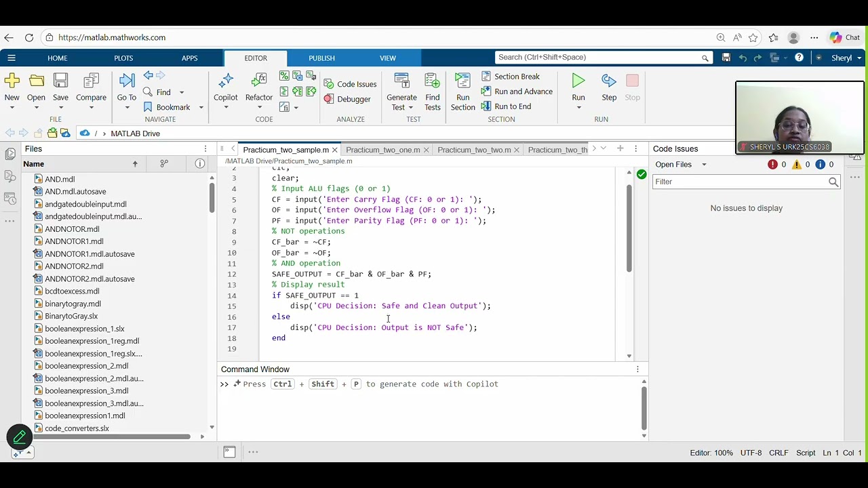The image size is (868, 488).
Task: Click the quick-access save icon in title bar
Action: 726,58
